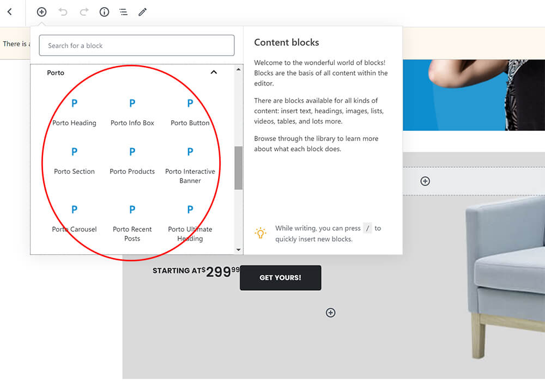Open the block navigation list icon

pyautogui.click(x=124, y=12)
